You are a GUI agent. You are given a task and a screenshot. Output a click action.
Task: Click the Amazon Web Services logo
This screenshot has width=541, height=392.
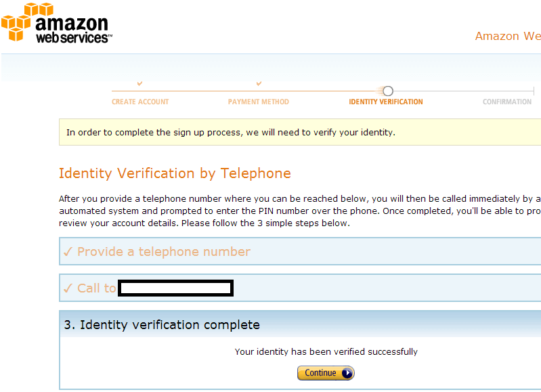(x=58, y=24)
